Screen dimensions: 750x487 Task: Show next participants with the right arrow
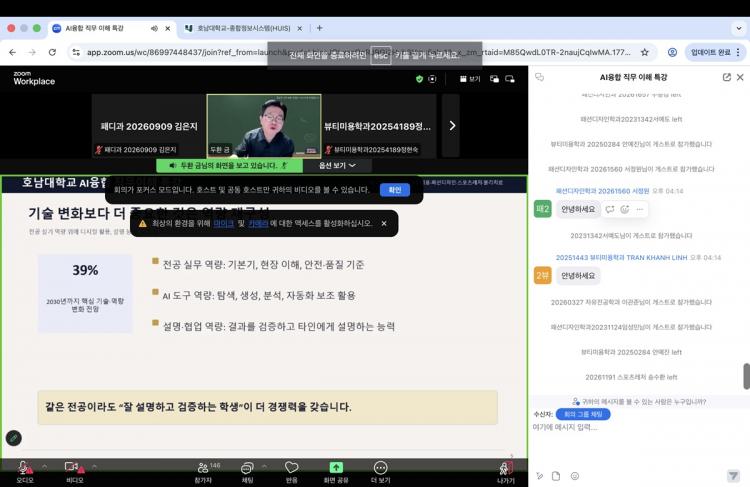453,125
